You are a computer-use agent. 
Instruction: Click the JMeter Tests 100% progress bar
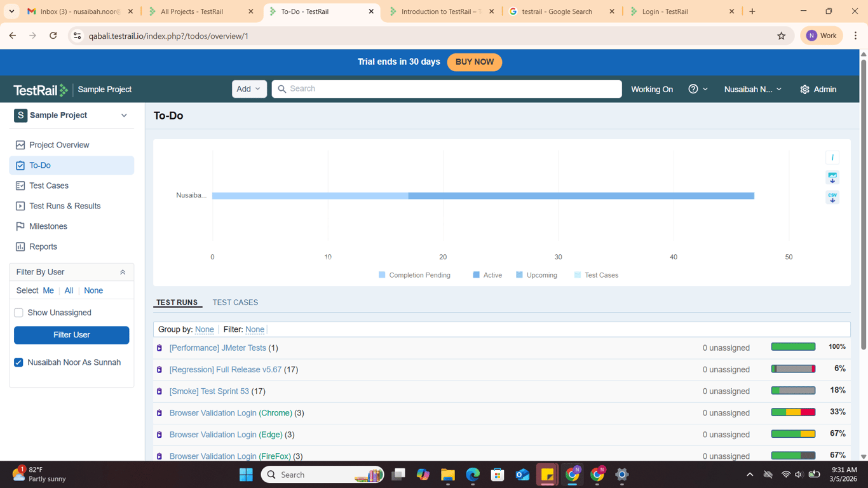pos(793,347)
